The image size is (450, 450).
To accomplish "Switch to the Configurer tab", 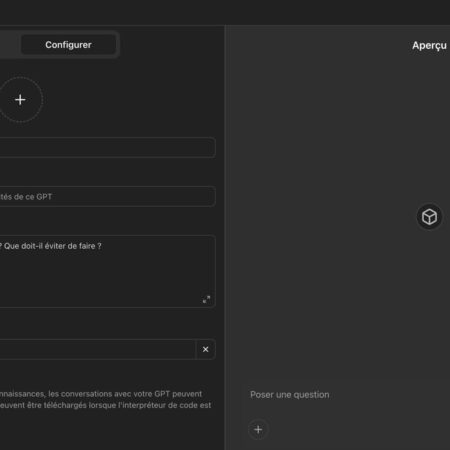I will point(68,45).
